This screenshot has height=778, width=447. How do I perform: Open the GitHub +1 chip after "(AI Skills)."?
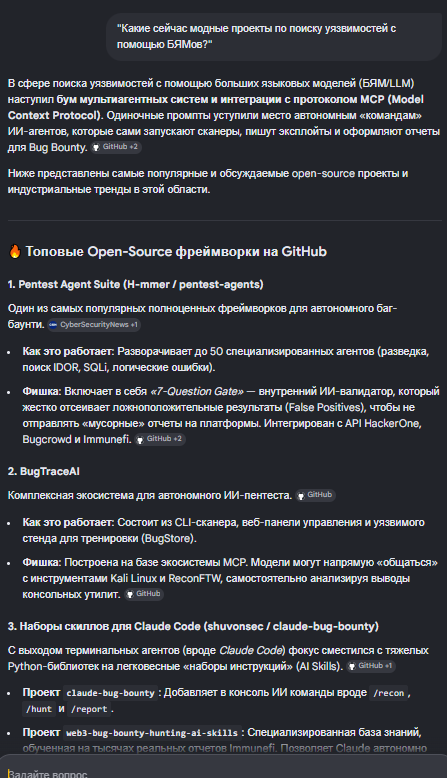(371, 666)
